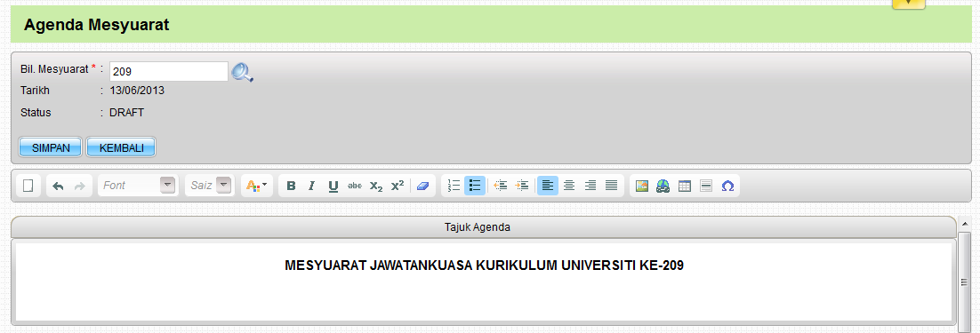Insert a numbered list
This screenshot has height=333, width=980.
[454, 186]
